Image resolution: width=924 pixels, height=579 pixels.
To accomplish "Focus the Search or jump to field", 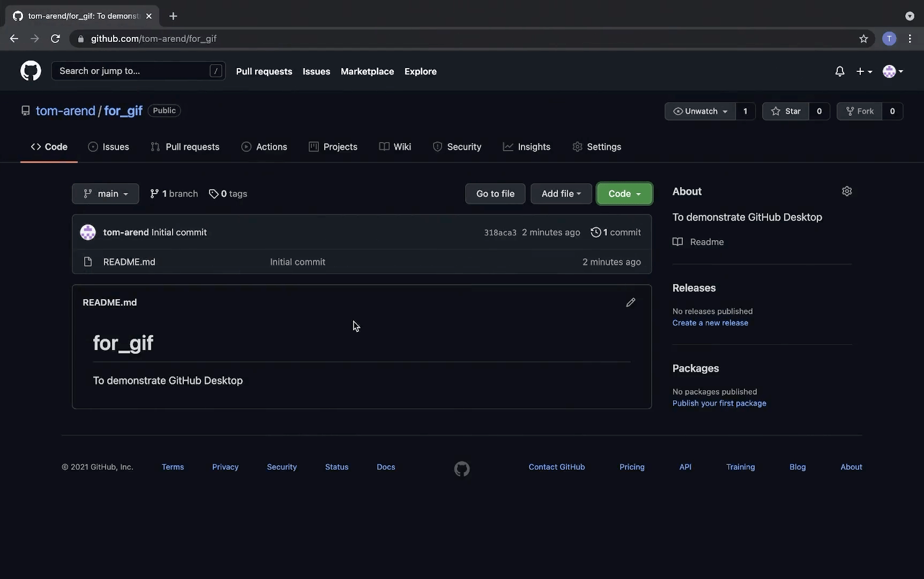I will (134, 71).
